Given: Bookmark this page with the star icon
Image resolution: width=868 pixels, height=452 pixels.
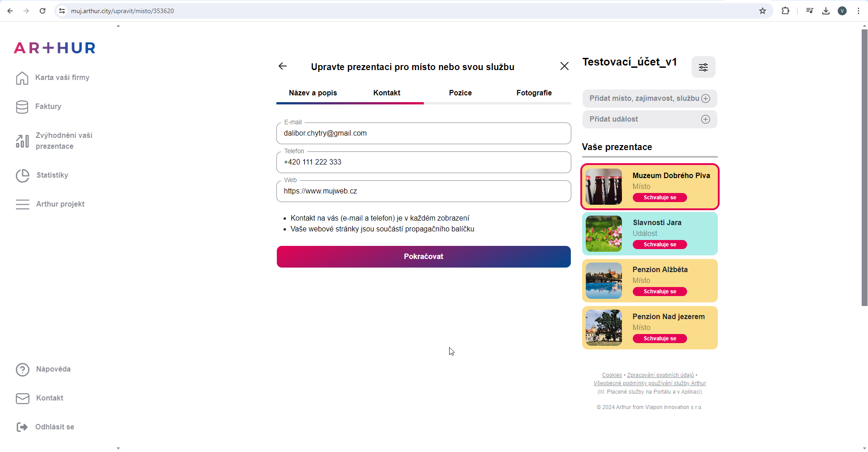Looking at the screenshot, I should (762, 11).
